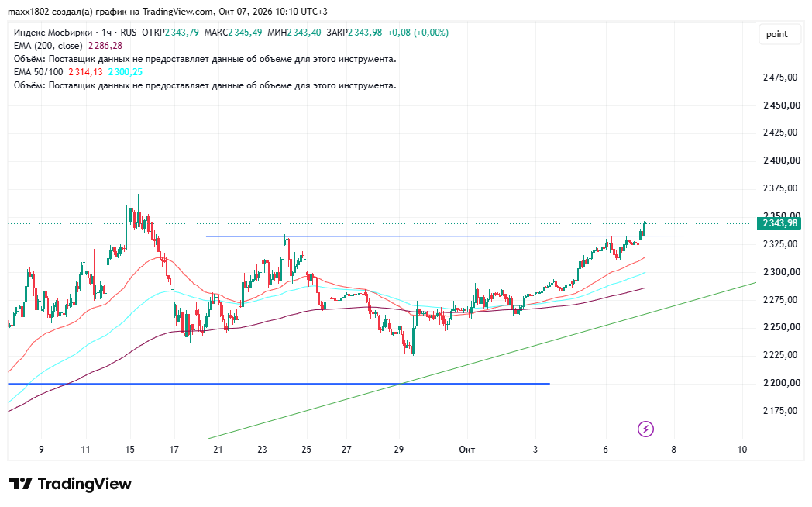
Task: Click the date label 11 on time axis
Action: [x=85, y=450]
